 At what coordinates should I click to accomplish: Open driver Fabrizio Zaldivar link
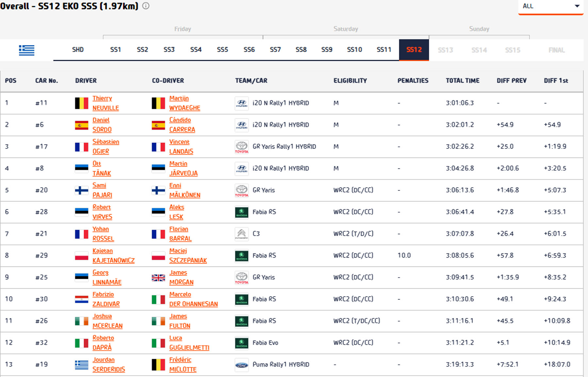(x=106, y=299)
